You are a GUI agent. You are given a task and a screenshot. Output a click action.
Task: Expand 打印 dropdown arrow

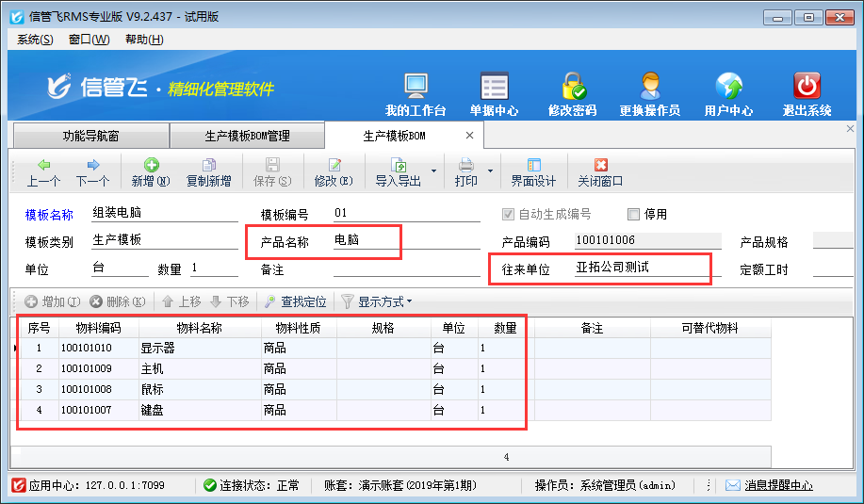tap(490, 171)
